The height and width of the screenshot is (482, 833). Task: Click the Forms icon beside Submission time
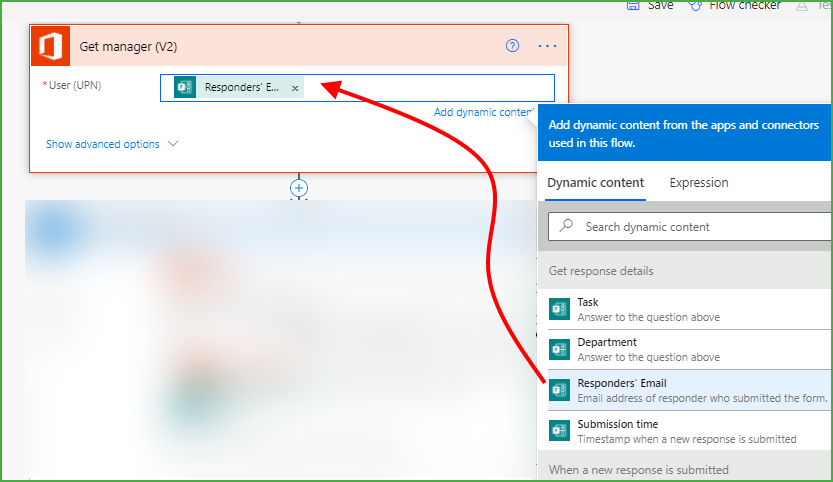559,430
